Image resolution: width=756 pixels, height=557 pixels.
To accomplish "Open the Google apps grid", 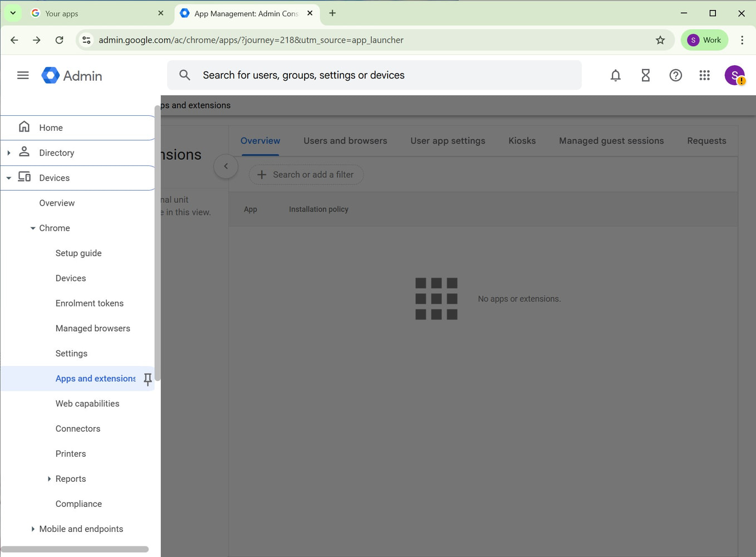I will (704, 75).
